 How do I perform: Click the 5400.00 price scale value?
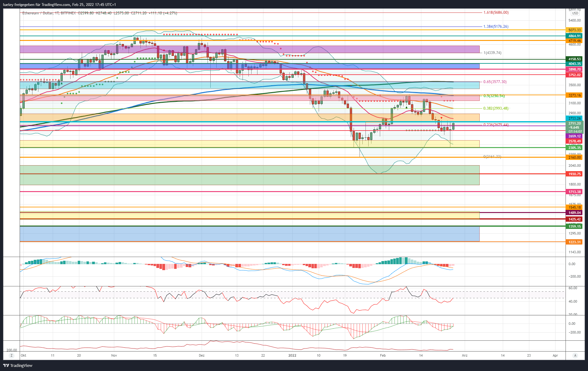tap(575, 20)
